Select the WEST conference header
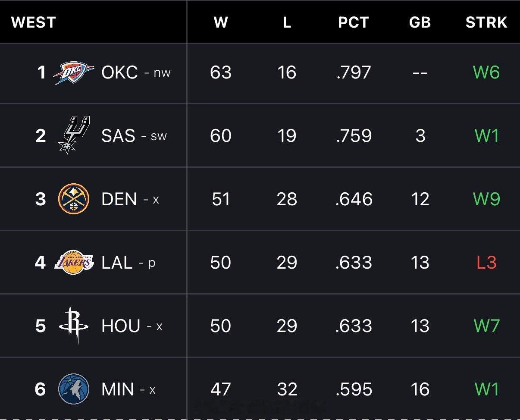This screenshot has height=420, width=520. pyautogui.click(x=34, y=22)
